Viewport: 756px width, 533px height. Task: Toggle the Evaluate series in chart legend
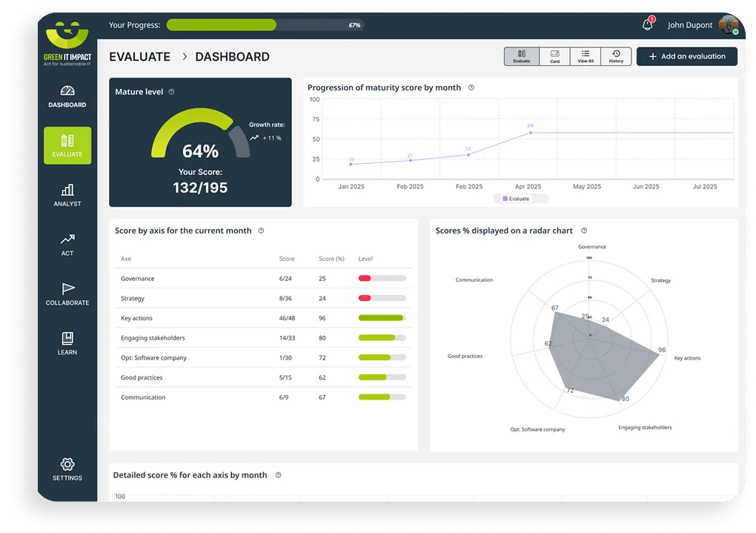pyautogui.click(x=516, y=199)
